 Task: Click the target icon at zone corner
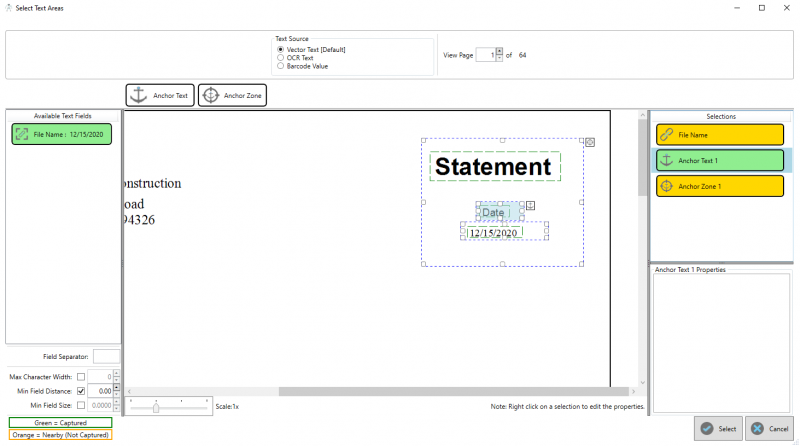(589, 143)
